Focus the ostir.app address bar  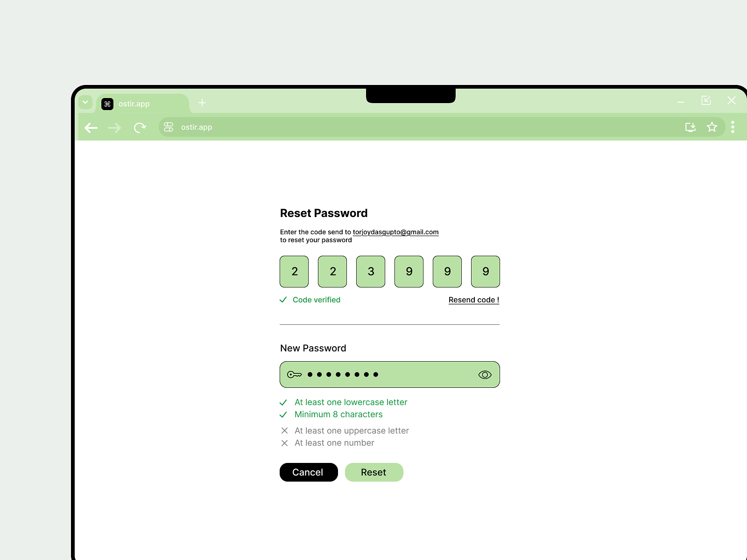tap(441, 127)
